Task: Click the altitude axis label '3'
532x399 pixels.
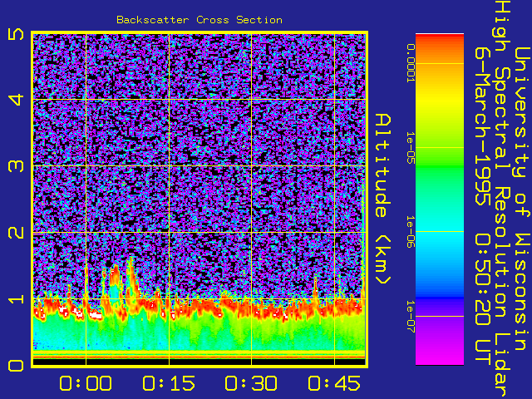Action: [x=16, y=166]
